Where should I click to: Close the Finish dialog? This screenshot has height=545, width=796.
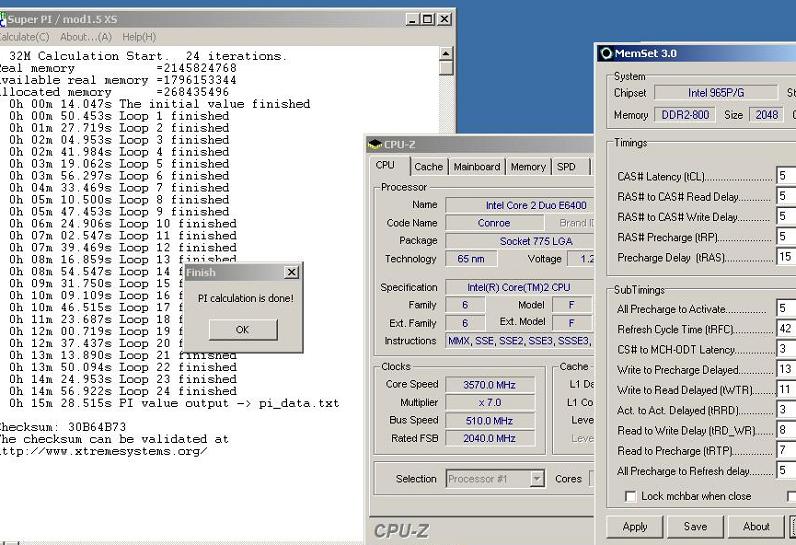point(291,272)
